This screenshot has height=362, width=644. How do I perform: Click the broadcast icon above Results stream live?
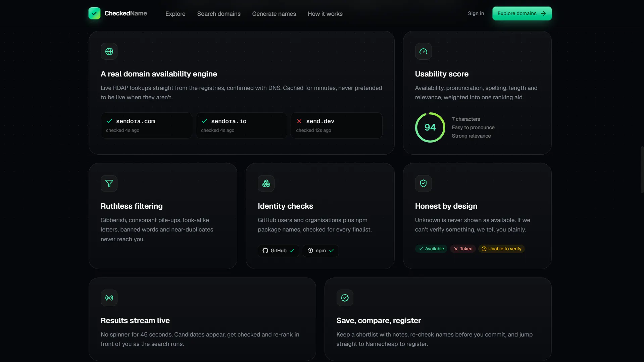[x=109, y=298]
